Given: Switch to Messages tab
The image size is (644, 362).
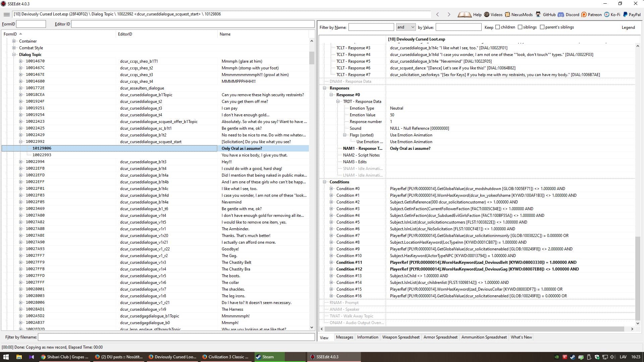Looking at the screenshot, I should click(344, 337).
